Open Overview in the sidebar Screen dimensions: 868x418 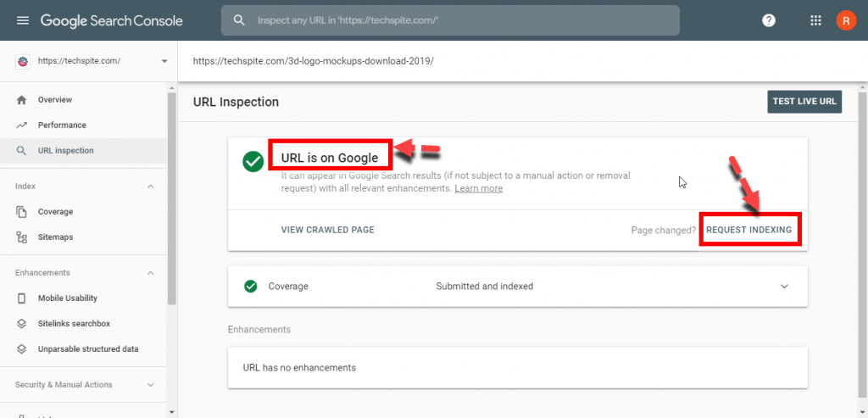coord(55,100)
